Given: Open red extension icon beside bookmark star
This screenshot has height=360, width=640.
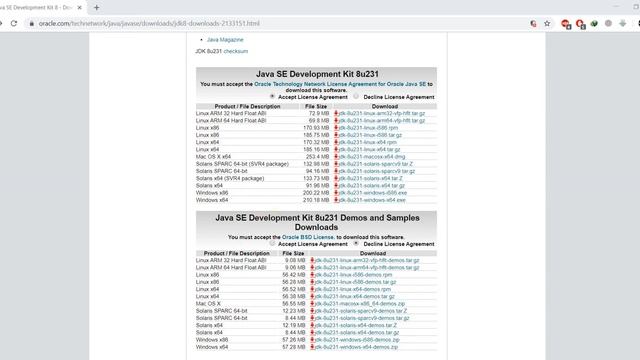Looking at the screenshot, I should (565, 24).
